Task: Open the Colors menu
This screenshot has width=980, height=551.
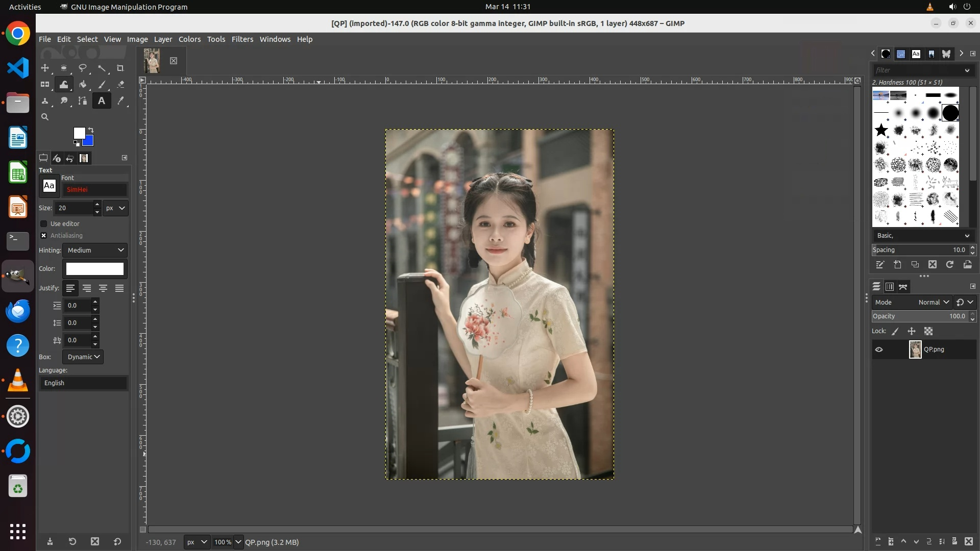Action: [189, 39]
